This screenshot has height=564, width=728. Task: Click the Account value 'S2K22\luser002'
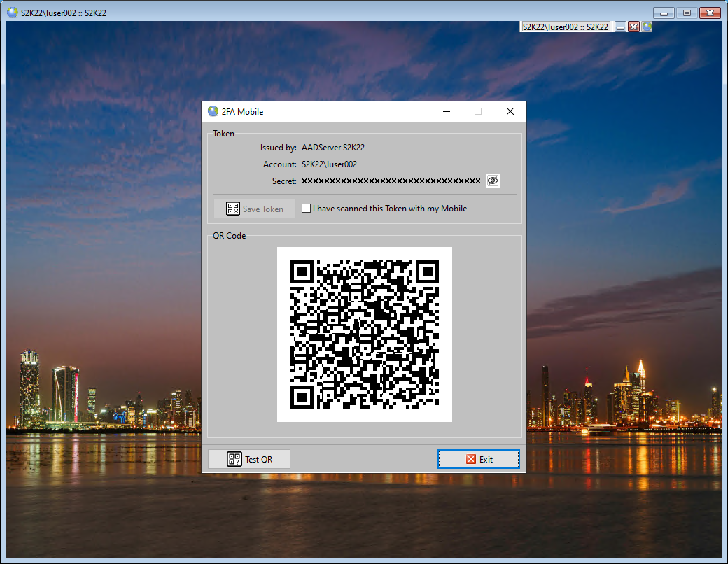click(329, 164)
